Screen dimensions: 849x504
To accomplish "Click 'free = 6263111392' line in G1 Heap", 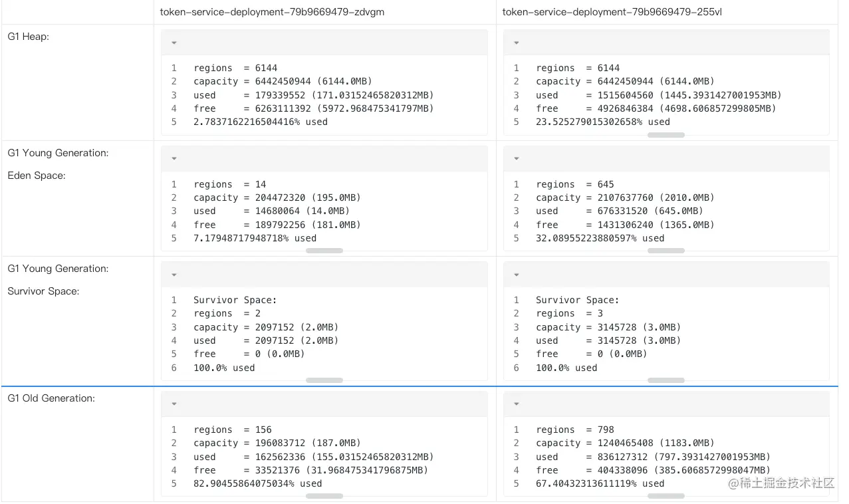I will 314,108.
